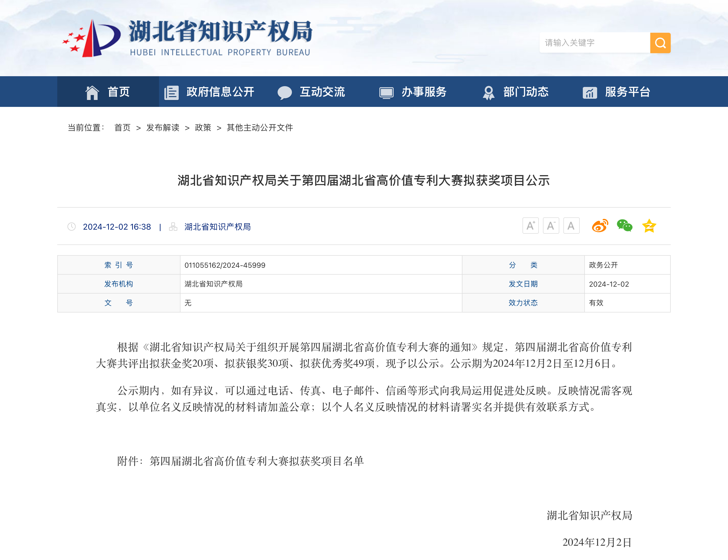Open 部门动态 navigation item
Image resolution: width=728 pixels, height=560 pixels.
point(526,92)
